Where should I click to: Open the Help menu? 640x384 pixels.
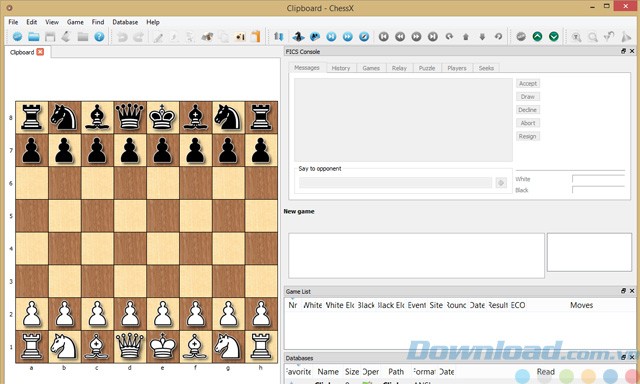pyautogui.click(x=153, y=22)
